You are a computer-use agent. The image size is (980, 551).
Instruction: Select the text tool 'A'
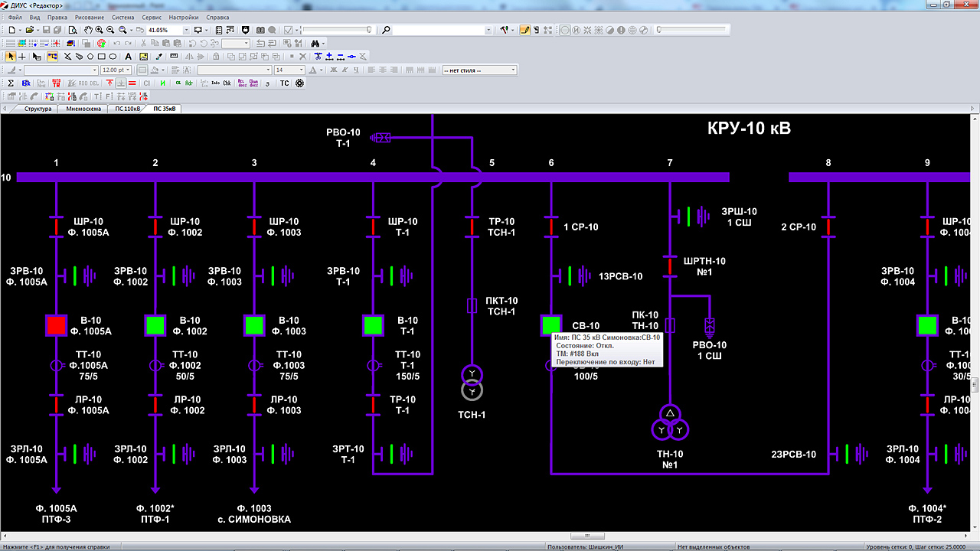click(x=128, y=57)
